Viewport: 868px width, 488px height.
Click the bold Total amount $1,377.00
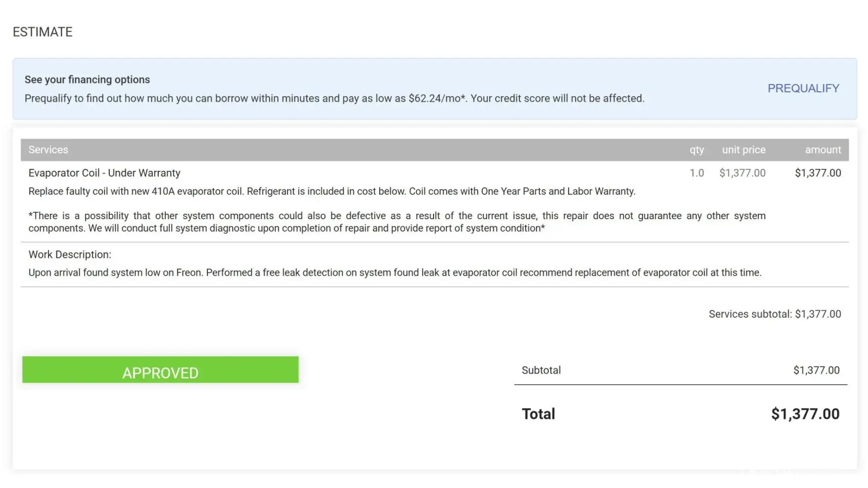tap(805, 414)
